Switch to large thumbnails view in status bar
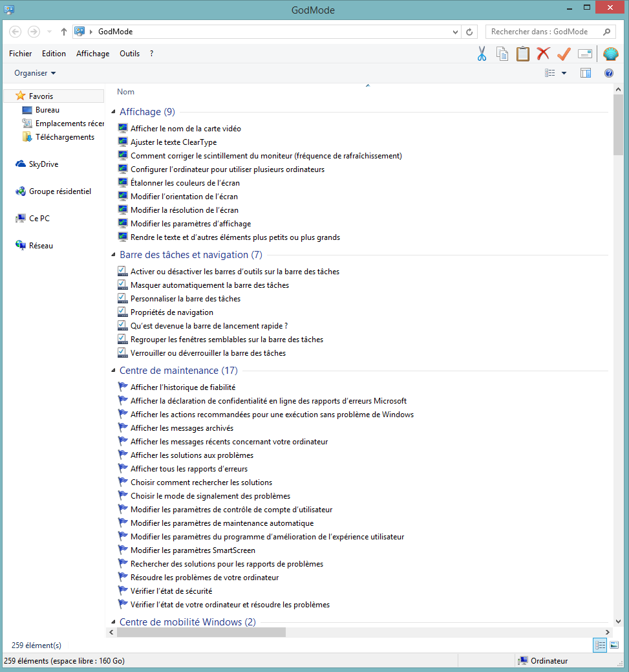 [x=614, y=645]
